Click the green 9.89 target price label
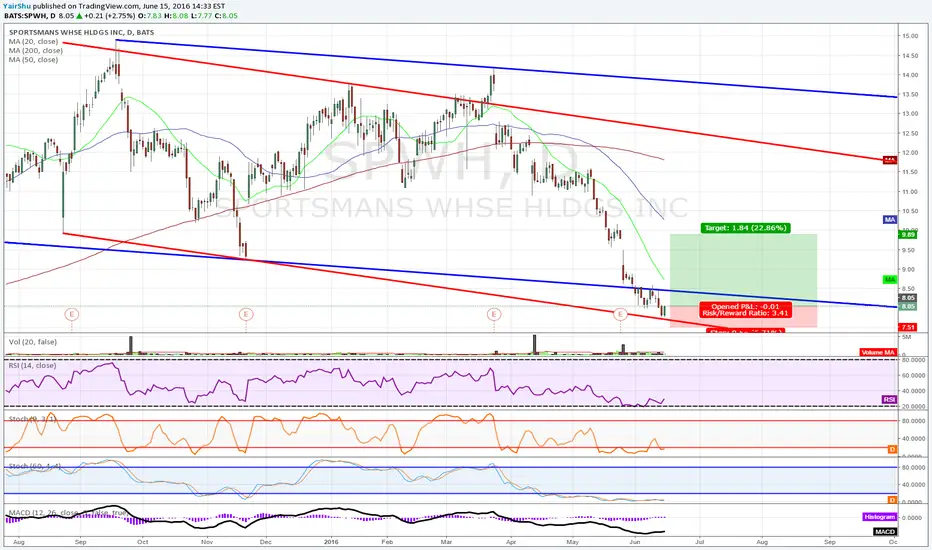The height and width of the screenshot is (550, 932). click(908, 235)
